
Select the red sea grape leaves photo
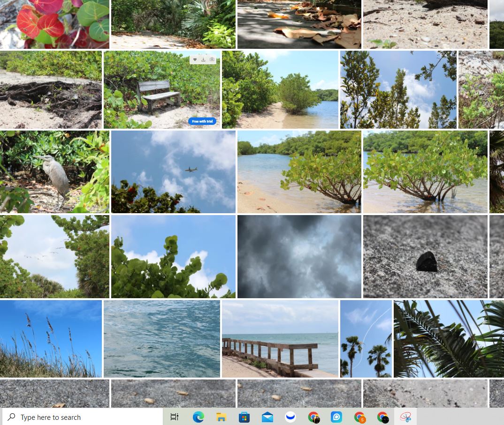click(x=54, y=24)
